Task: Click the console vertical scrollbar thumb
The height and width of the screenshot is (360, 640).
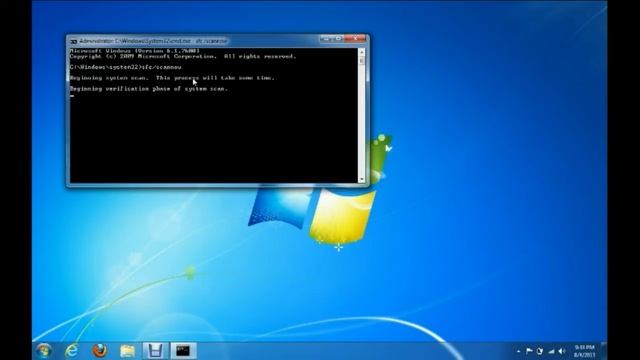Action: 362,60
